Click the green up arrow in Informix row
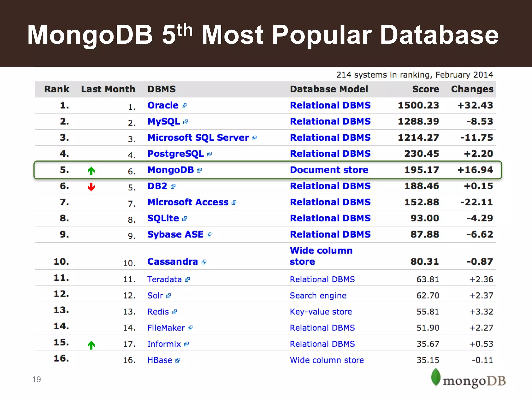The width and height of the screenshot is (532, 399). [91, 345]
